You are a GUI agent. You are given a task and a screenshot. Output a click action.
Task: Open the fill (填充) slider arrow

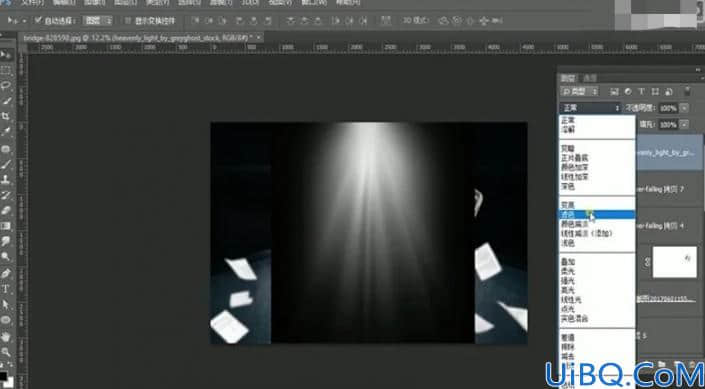tap(684, 125)
